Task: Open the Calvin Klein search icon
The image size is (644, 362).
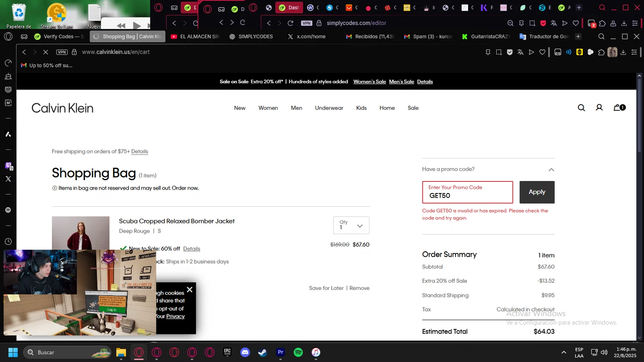Action: click(581, 108)
